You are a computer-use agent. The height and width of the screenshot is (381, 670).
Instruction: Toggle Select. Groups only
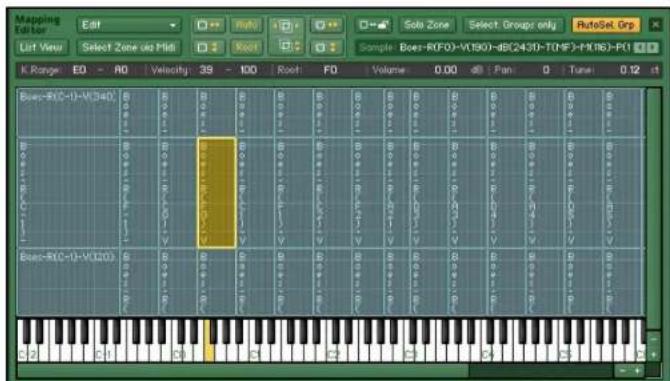tap(513, 25)
